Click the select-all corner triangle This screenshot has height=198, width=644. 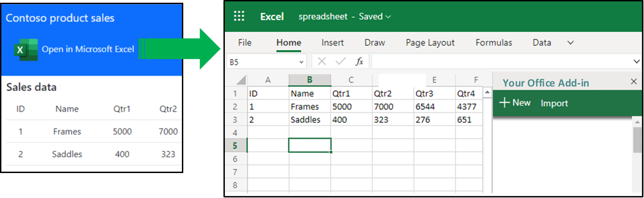click(x=241, y=80)
